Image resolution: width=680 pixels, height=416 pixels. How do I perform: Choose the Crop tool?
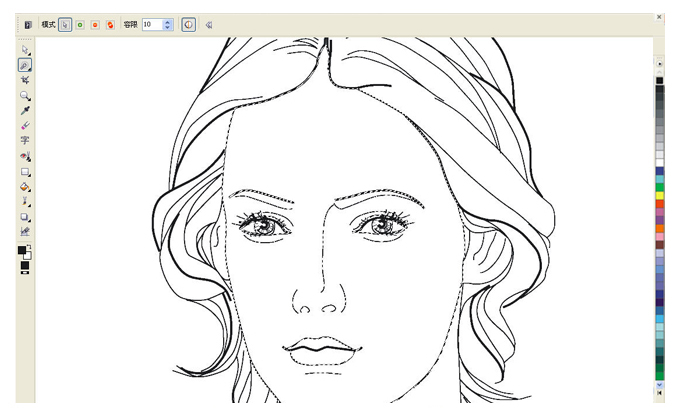point(25,80)
